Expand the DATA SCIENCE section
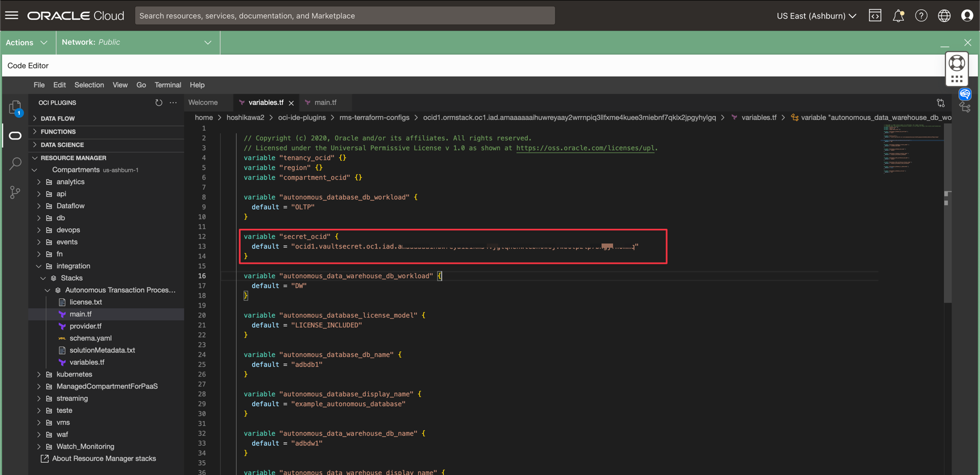The height and width of the screenshot is (475, 980). pos(106,145)
